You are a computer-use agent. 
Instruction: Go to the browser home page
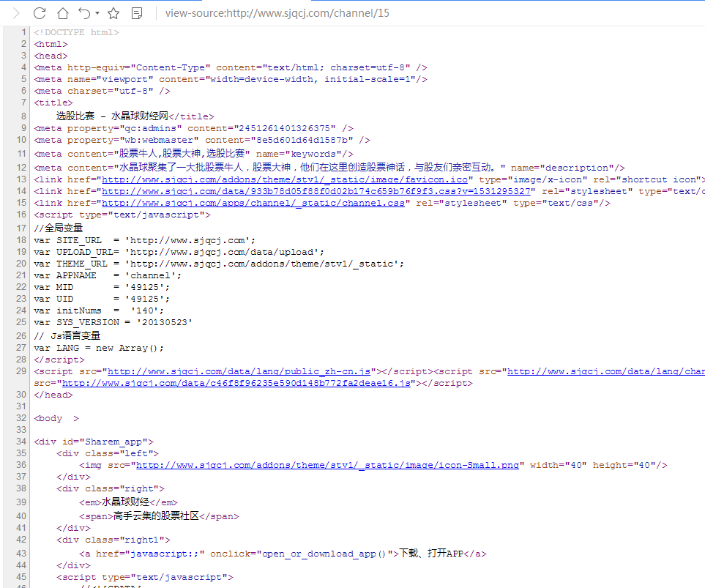[63, 13]
